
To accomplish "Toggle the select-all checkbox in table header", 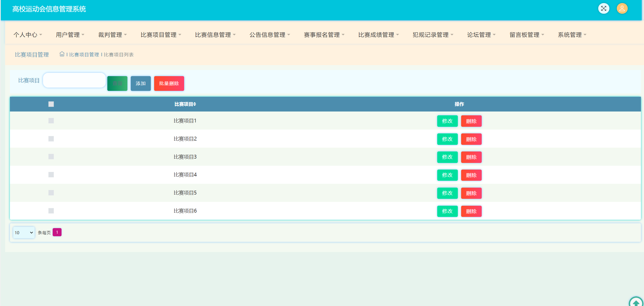I will click(x=51, y=104).
